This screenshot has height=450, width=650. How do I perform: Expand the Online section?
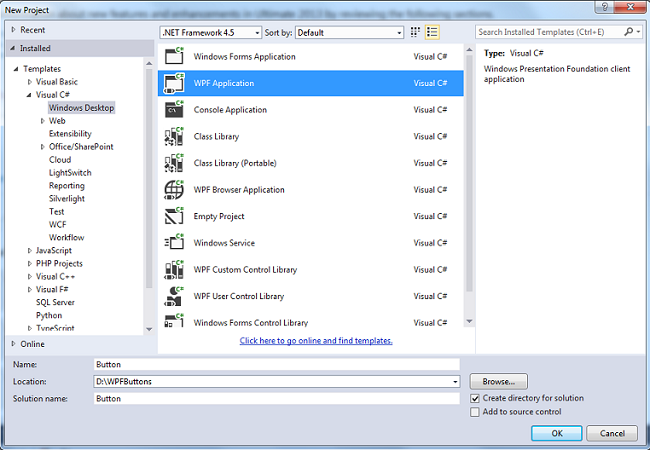pyautogui.click(x=13, y=344)
